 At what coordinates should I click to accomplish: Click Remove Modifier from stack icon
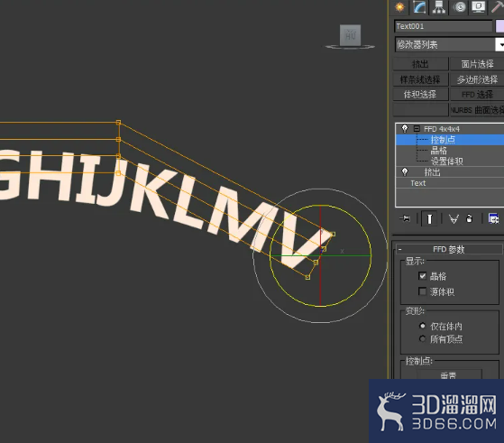[469, 219]
